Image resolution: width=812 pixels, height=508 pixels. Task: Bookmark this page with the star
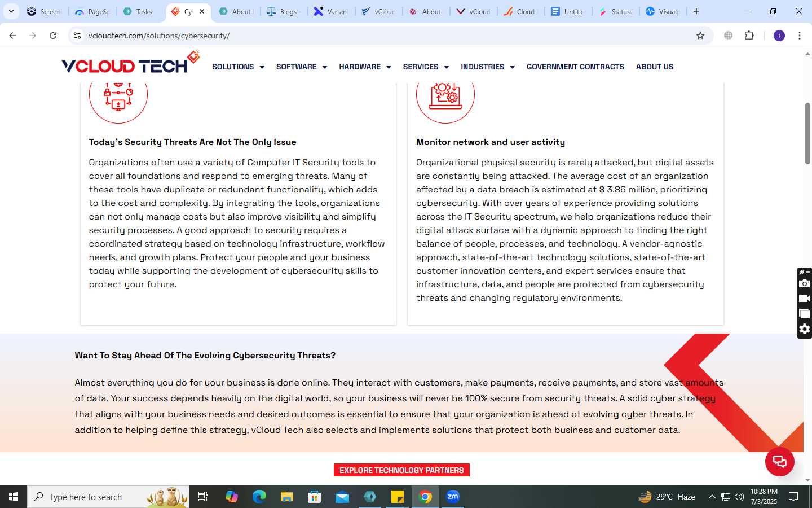click(700, 36)
